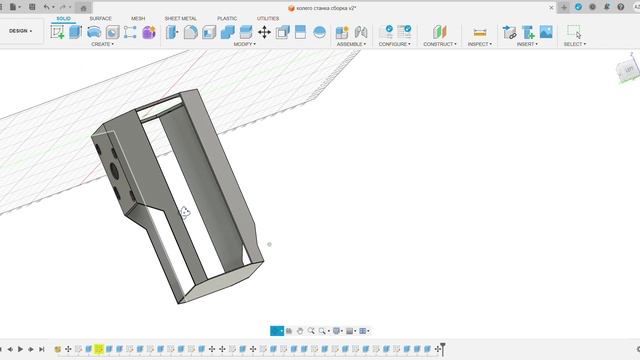Activate the Pan hand tool
The image size is (640, 360).
click(300, 331)
